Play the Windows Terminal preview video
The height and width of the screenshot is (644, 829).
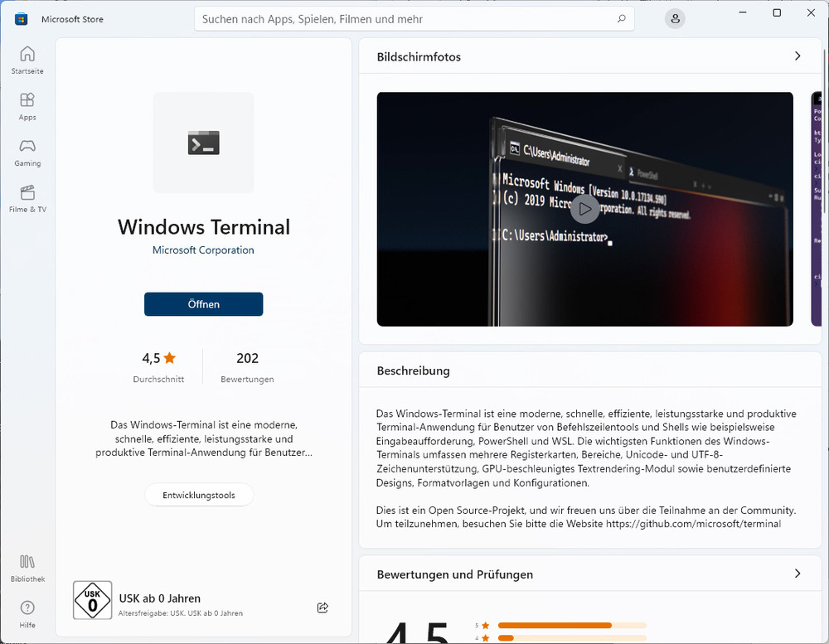pos(584,209)
